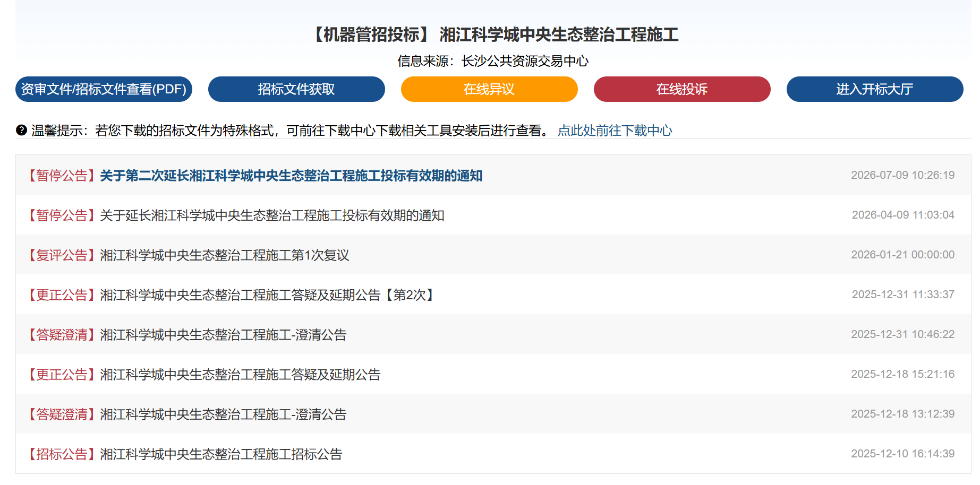The width and height of the screenshot is (980, 485).
Task: Open the 澄清公告 dated 2025-12-31
Action: (x=223, y=335)
